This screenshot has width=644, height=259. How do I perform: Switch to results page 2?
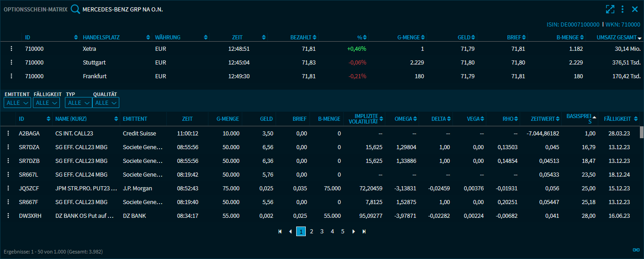pos(311,232)
